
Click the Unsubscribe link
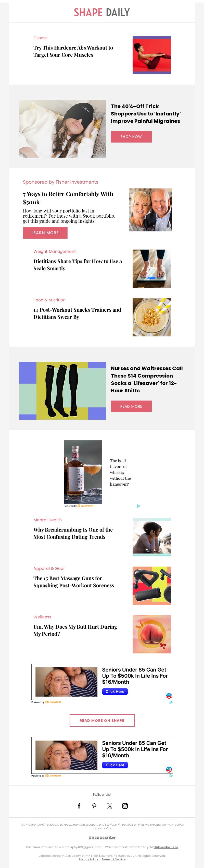click(x=102, y=837)
